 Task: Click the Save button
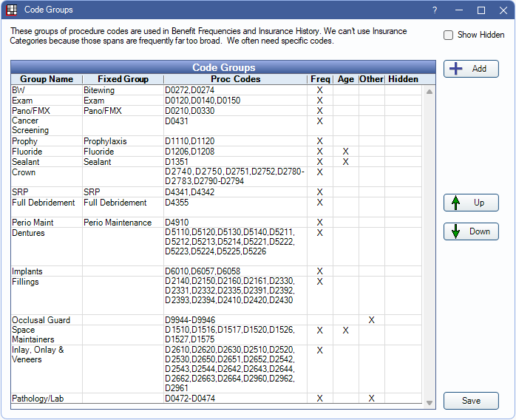[471, 401]
